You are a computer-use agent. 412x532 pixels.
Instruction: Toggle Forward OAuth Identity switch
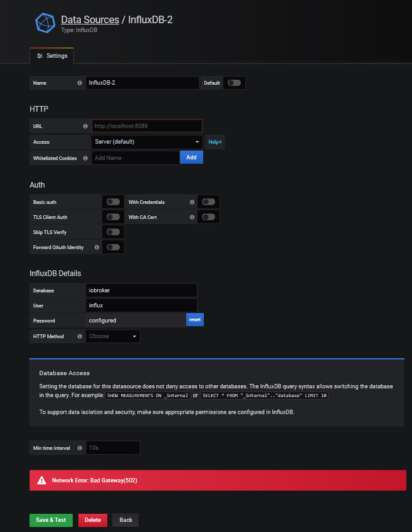click(x=114, y=247)
